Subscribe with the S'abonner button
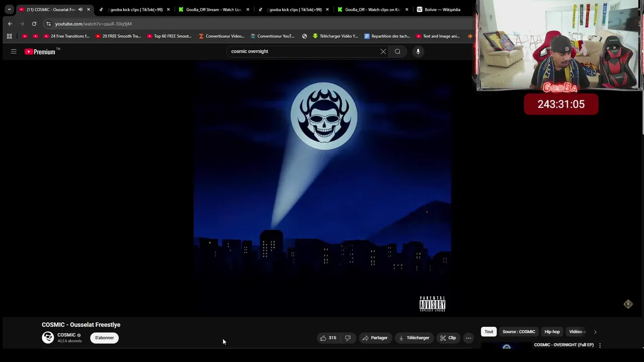The width and height of the screenshot is (644, 362). [105, 338]
